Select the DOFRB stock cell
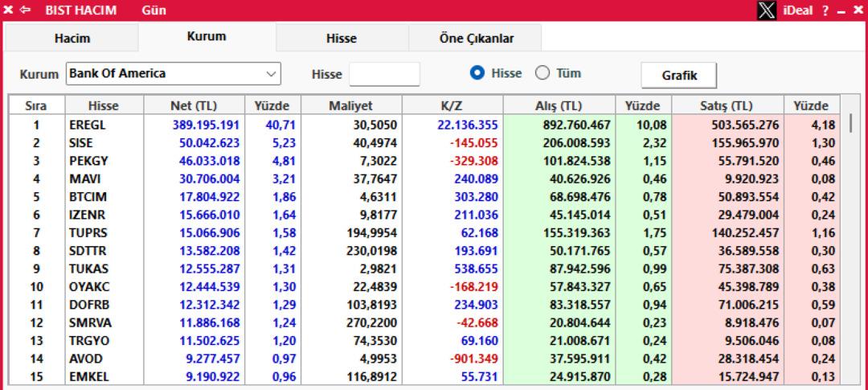Viewport: 868px width, 390px height. click(x=104, y=305)
